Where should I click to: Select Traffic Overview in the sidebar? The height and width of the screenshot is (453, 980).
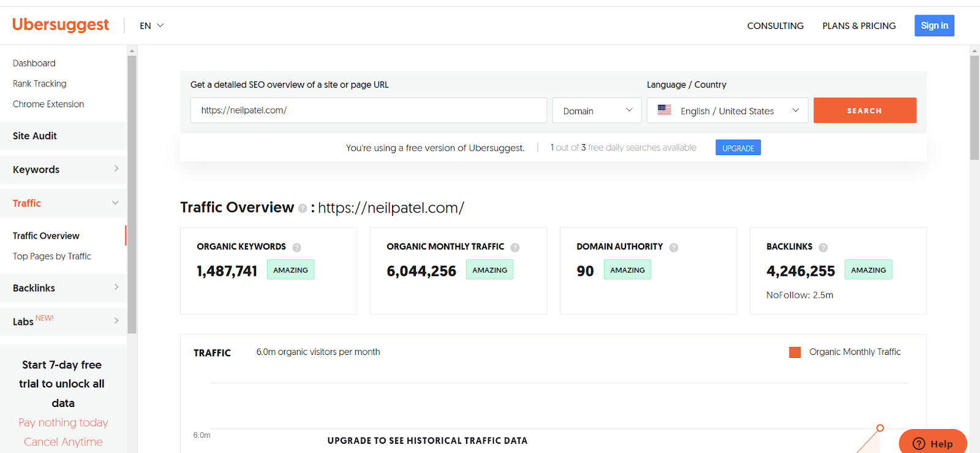(x=46, y=235)
